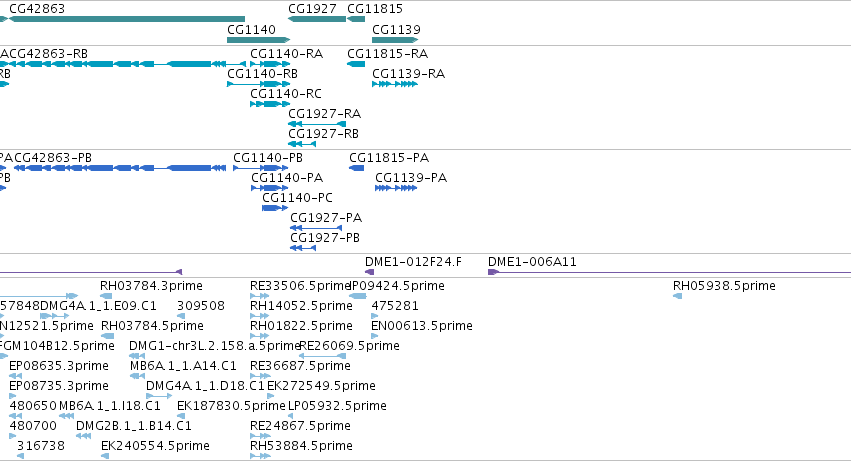
Task: Click the CG42863-RB transcript label
Action: [48, 54]
